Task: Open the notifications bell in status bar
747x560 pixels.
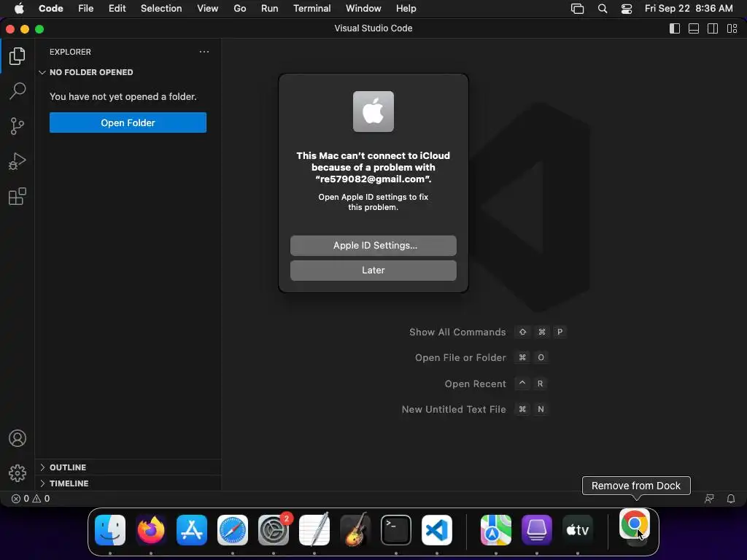Action: point(731,499)
